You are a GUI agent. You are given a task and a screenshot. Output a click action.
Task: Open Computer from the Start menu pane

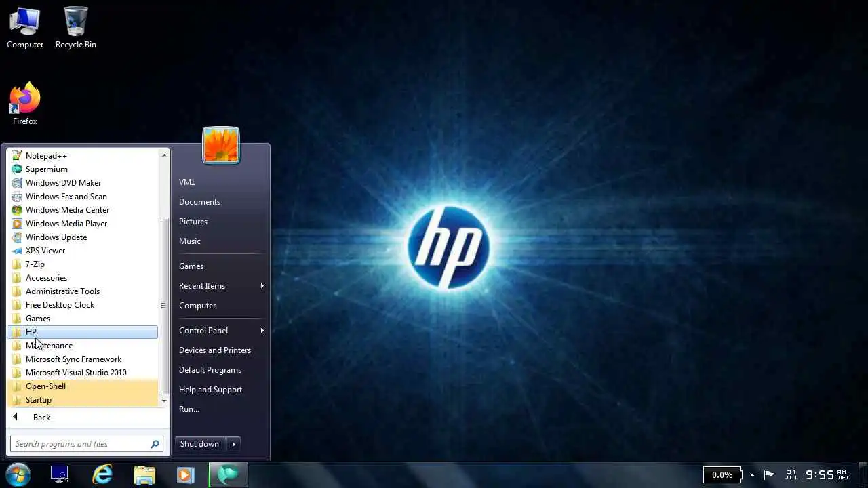coord(197,306)
